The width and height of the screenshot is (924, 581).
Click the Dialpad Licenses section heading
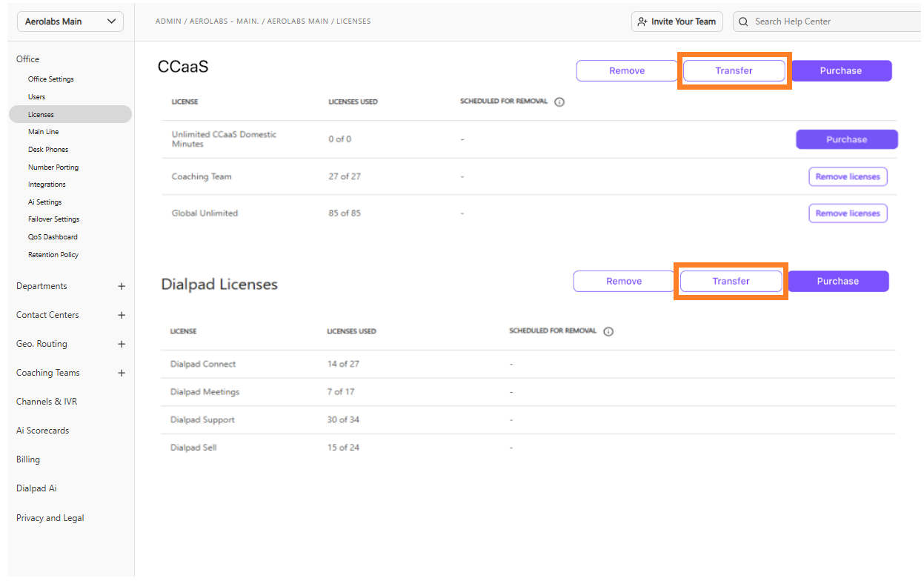219,285
